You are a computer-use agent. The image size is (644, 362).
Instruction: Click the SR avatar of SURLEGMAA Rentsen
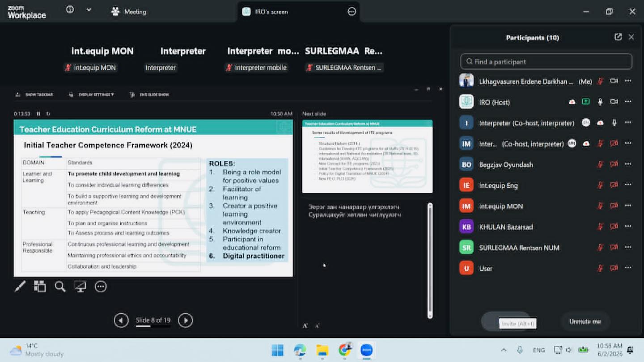(466, 247)
